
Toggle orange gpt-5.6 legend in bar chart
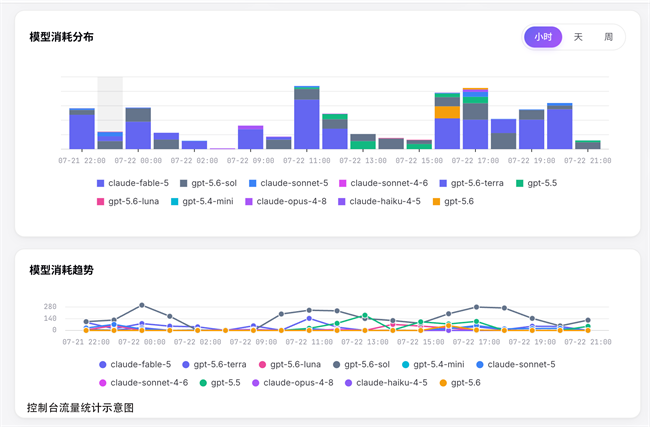point(453,201)
